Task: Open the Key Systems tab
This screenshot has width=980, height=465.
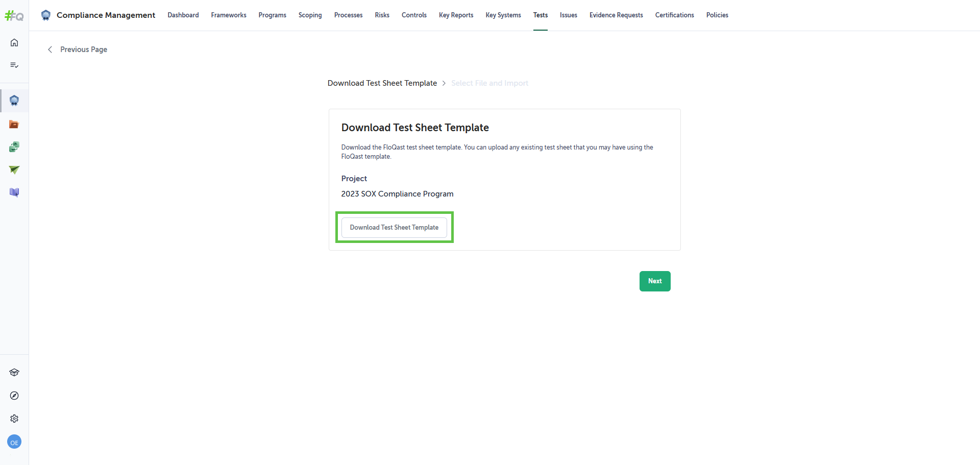Action: (503, 15)
